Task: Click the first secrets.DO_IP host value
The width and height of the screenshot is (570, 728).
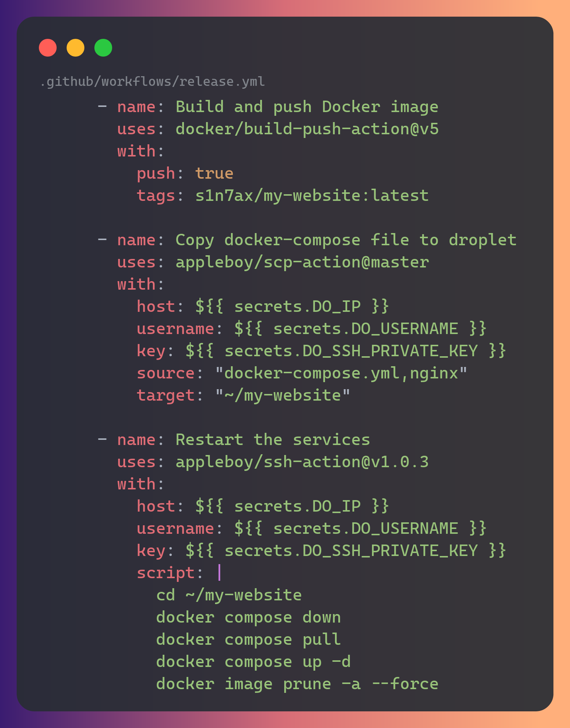Action: tap(292, 307)
